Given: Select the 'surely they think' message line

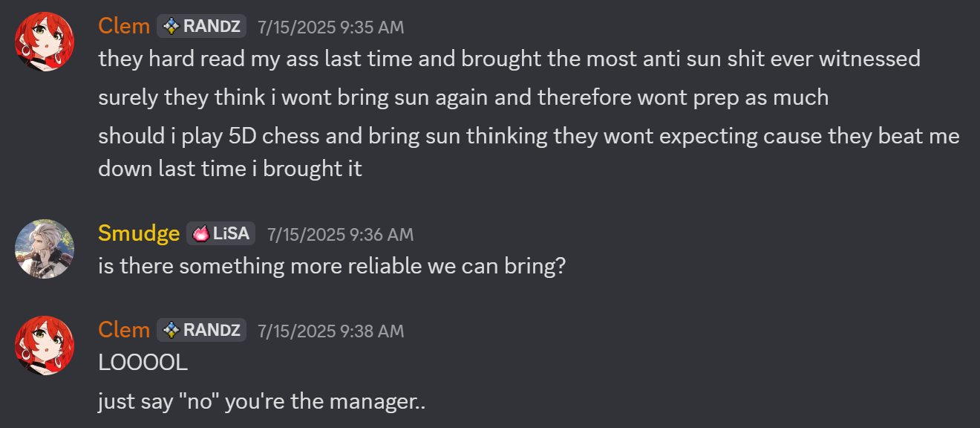Looking at the screenshot, I should tap(463, 97).
